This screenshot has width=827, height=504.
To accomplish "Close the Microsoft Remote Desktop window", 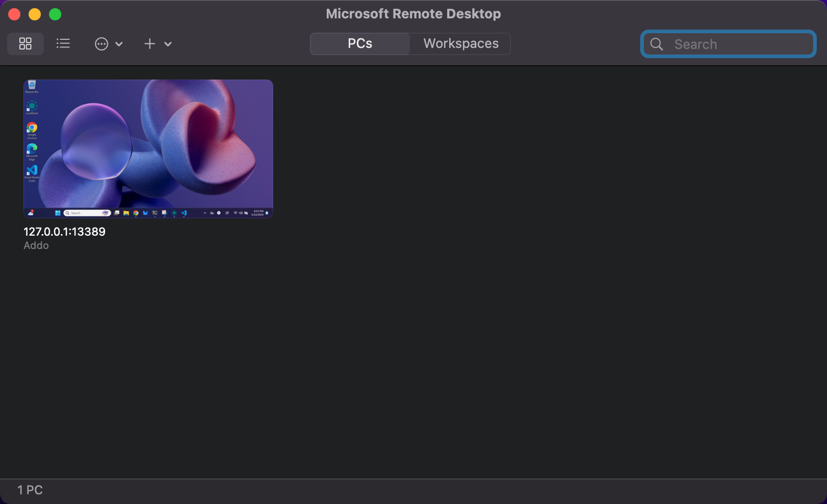I will pos(14,14).
